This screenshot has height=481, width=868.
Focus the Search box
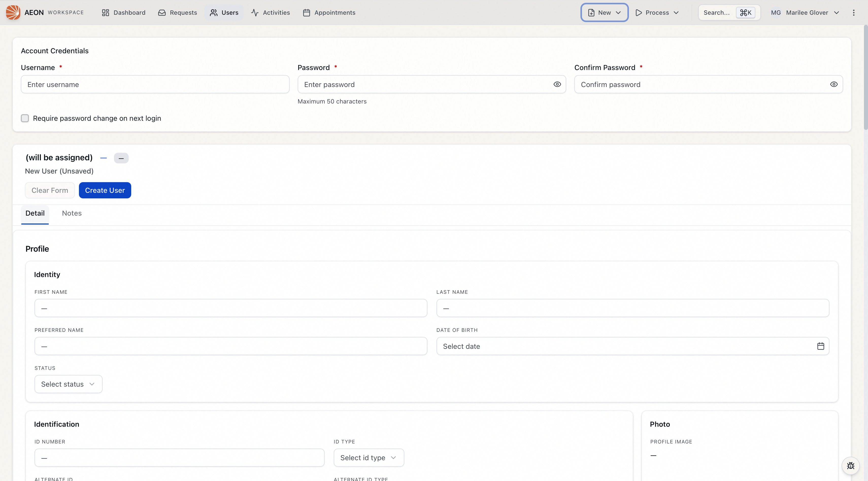729,12
